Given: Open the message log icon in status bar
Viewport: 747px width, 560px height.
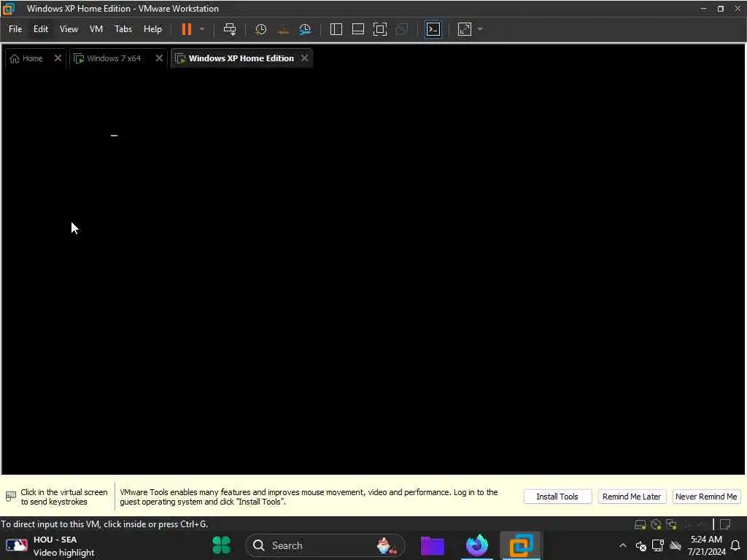Looking at the screenshot, I should pos(725,524).
